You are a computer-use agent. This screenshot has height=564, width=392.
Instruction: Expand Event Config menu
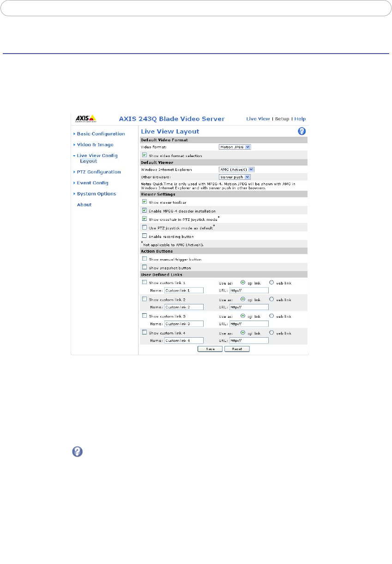[x=92, y=183]
